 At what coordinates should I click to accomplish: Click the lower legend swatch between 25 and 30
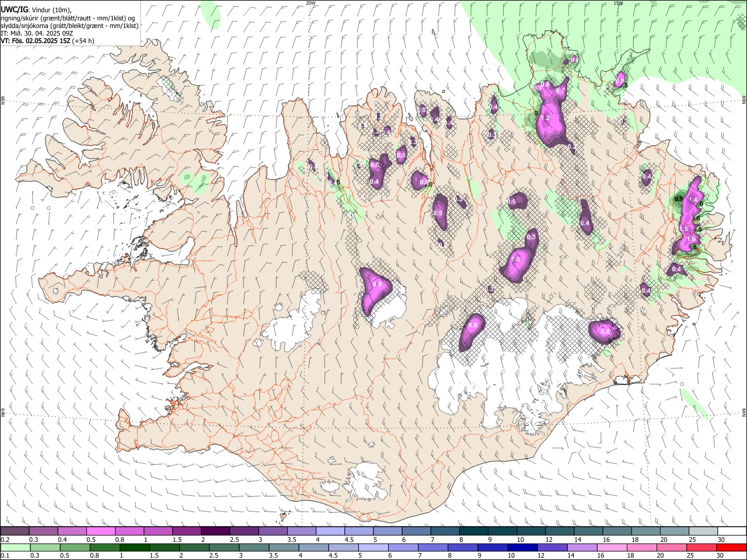pyautogui.click(x=703, y=547)
